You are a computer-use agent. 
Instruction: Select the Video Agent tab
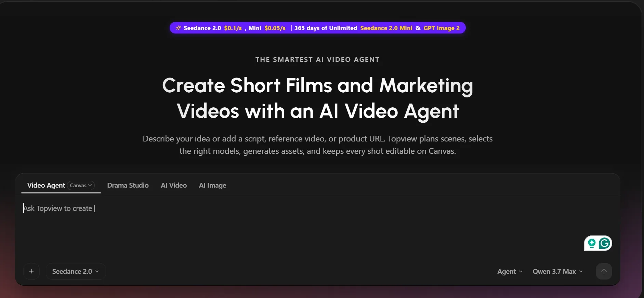46,185
